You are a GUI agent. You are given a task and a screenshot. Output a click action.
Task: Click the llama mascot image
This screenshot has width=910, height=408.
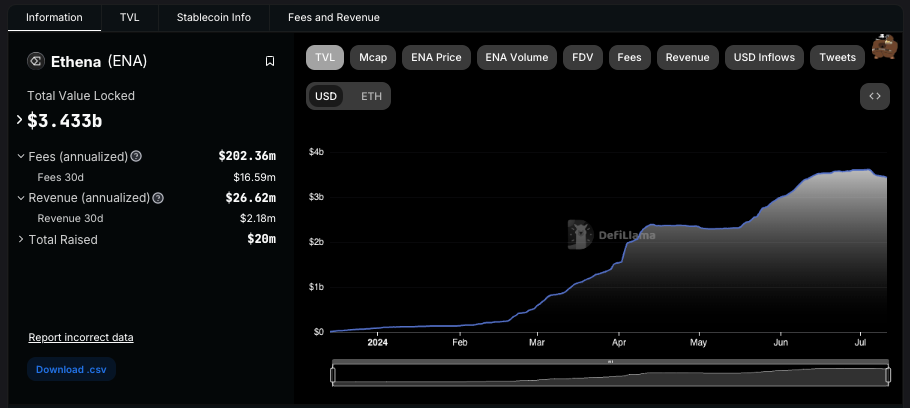point(886,48)
